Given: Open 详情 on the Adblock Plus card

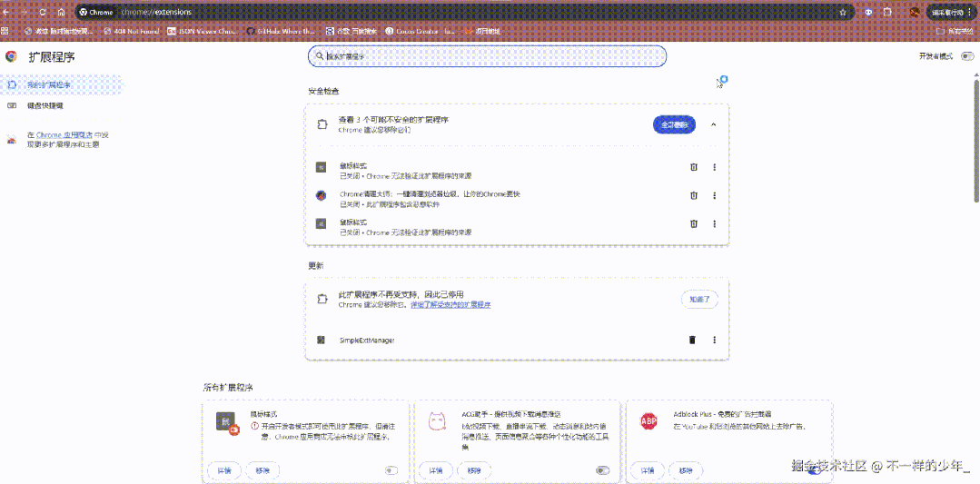Looking at the screenshot, I should coord(648,470).
